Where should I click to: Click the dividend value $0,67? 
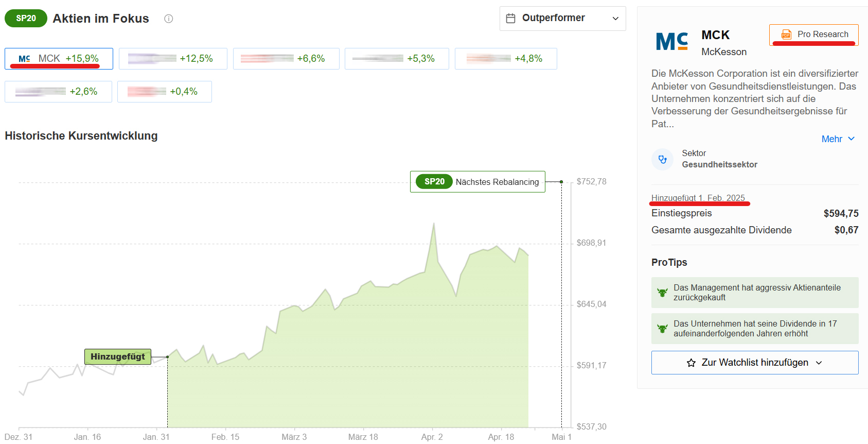pos(846,230)
